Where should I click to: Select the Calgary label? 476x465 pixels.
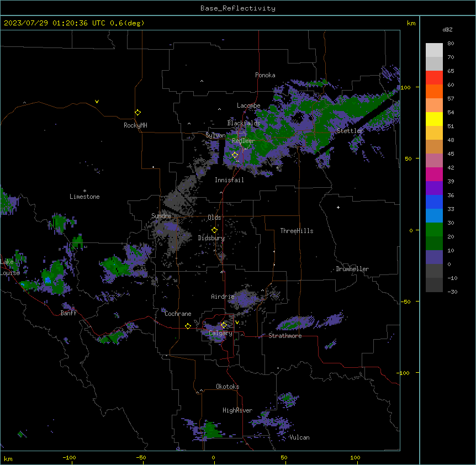click(x=220, y=333)
